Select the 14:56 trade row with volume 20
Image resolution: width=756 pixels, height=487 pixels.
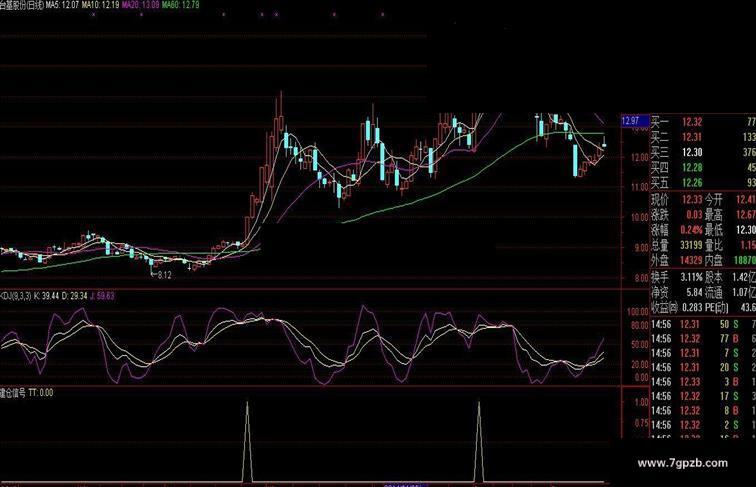(703, 368)
